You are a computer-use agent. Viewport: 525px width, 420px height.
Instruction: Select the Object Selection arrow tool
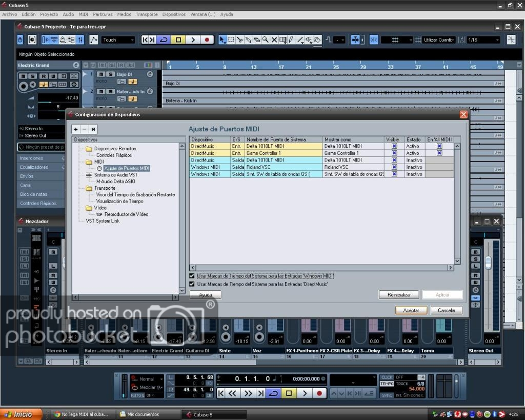pyautogui.click(x=222, y=39)
